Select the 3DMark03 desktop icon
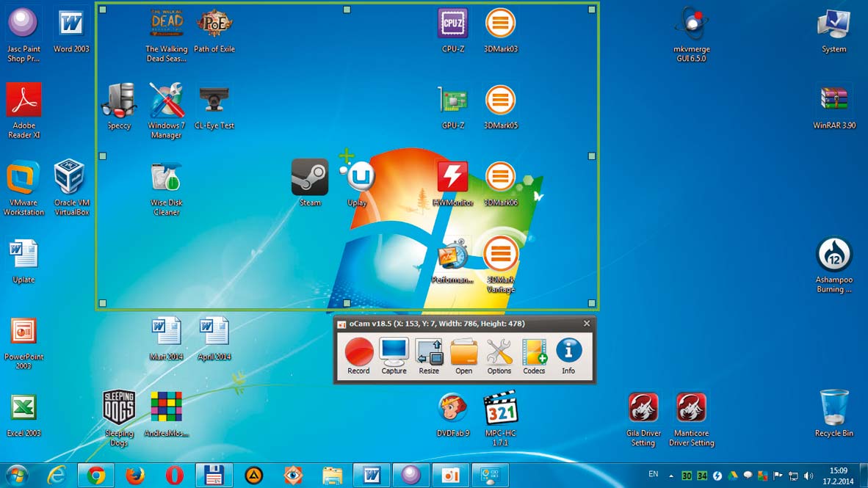The height and width of the screenshot is (488, 868). 500,30
